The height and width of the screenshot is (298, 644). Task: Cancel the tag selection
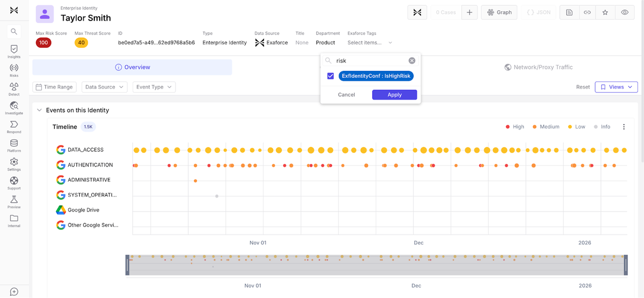[346, 95]
